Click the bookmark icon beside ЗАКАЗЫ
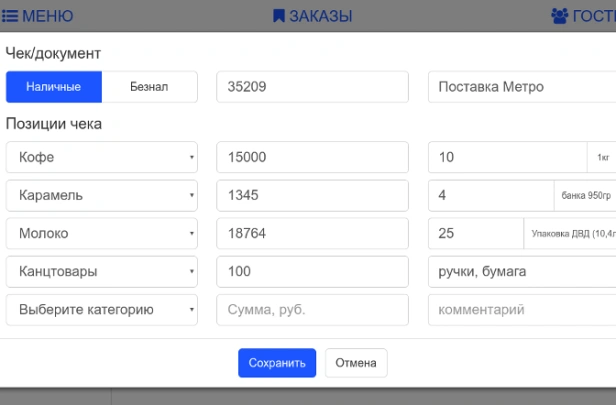The image size is (616, 405). click(x=279, y=16)
